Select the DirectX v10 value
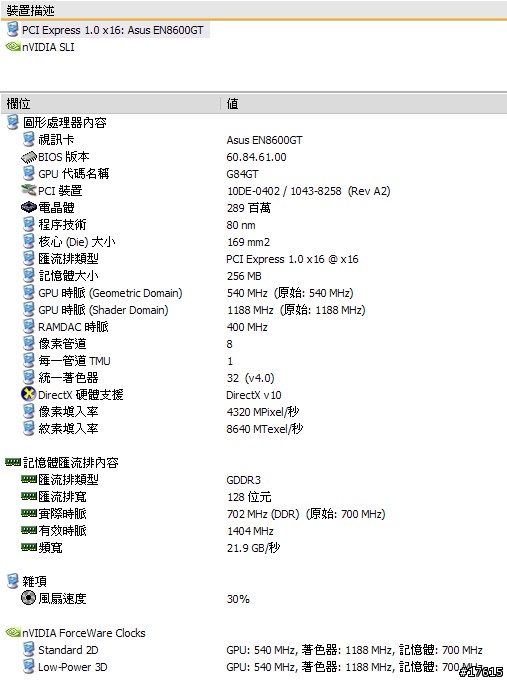This screenshot has width=507, height=680. (x=254, y=395)
